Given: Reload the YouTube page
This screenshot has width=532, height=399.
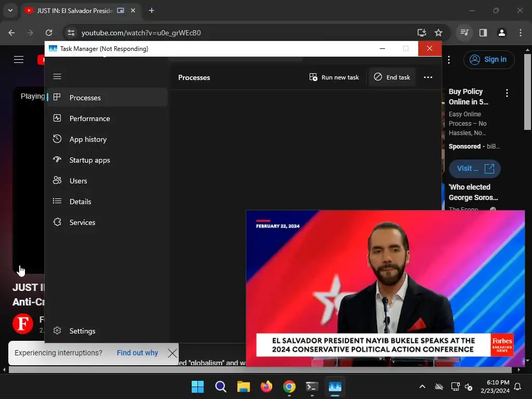Looking at the screenshot, I should pyautogui.click(x=49, y=33).
